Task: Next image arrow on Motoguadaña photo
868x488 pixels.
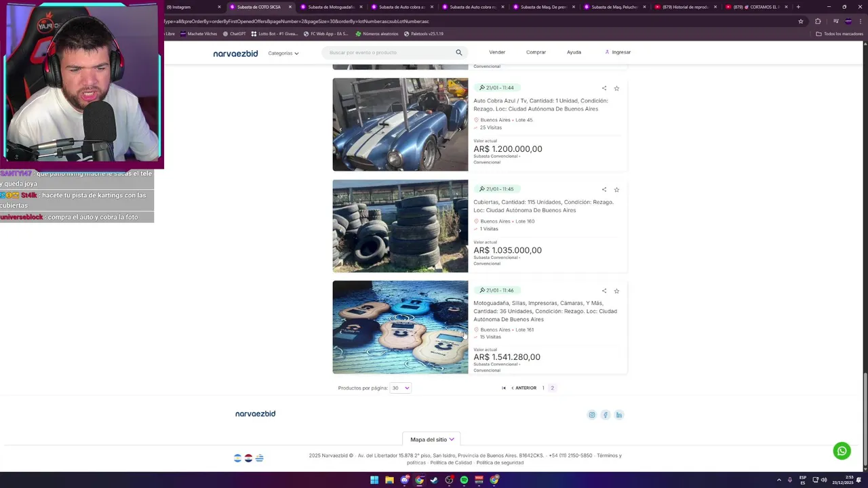Action: (460, 332)
